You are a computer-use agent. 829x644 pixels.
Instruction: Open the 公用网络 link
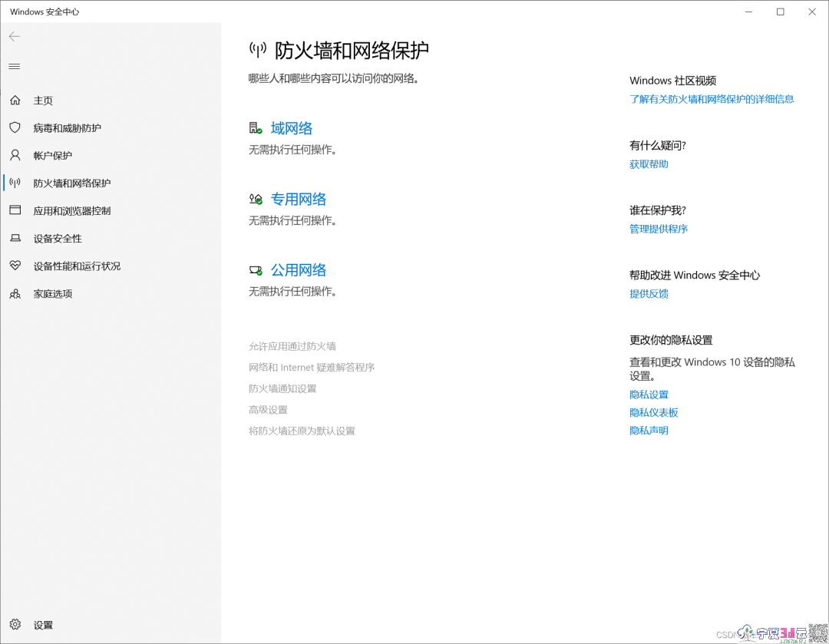pos(298,270)
